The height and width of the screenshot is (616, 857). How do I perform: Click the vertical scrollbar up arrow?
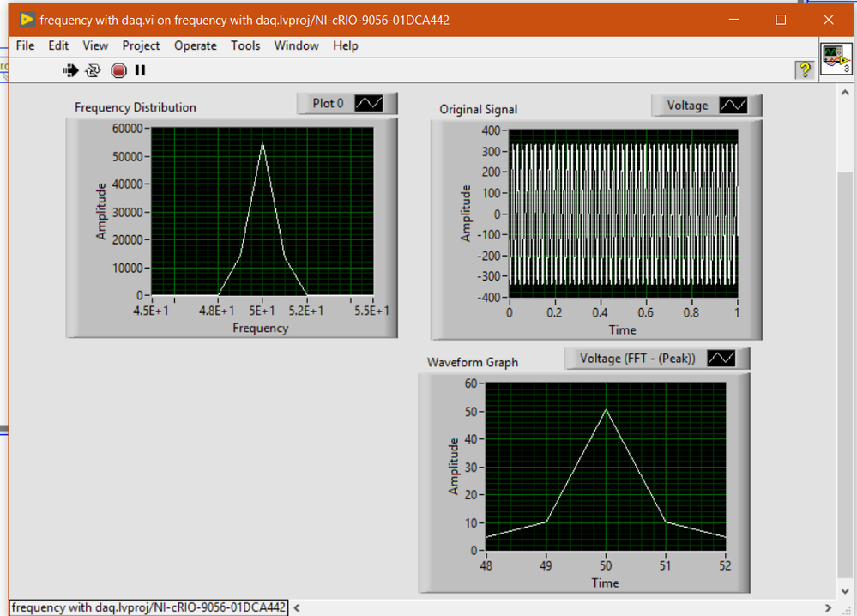pyautogui.click(x=845, y=94)
